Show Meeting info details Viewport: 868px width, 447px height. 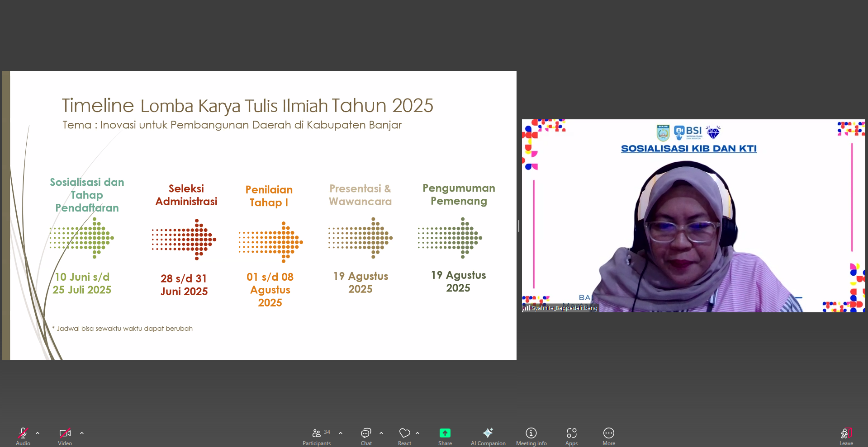(531, 436)
